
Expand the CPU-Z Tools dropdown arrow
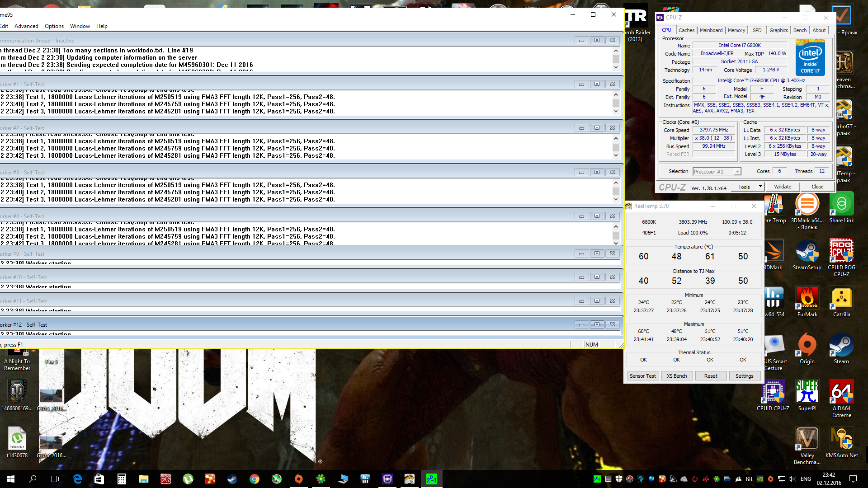click(760, 187)
